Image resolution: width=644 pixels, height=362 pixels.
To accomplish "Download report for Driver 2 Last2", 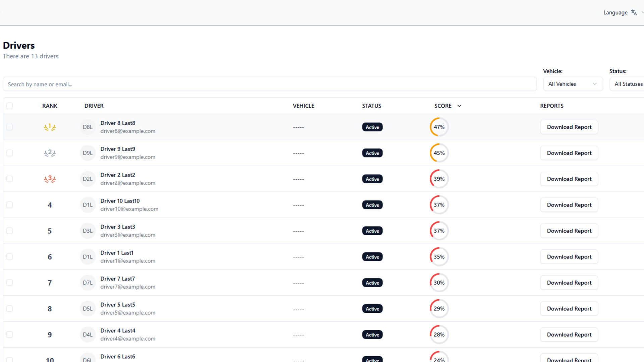I will click(x=569, y=179).
